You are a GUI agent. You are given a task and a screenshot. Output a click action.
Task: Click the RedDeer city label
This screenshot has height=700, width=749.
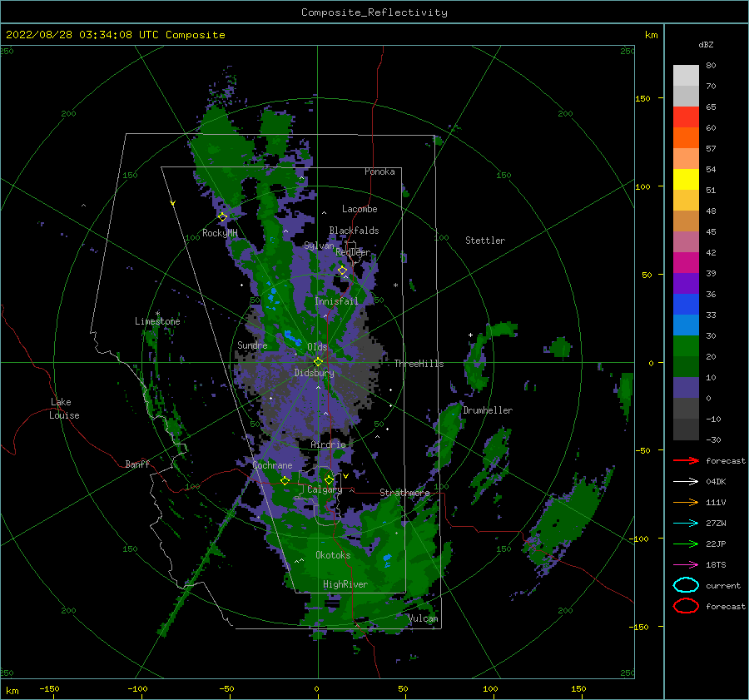coord(353,252)
